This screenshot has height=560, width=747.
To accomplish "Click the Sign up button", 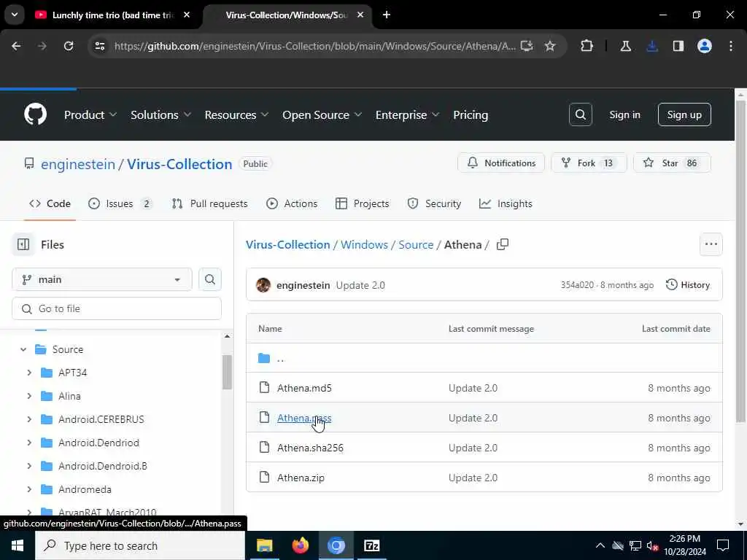I will pyautogui.click(x=684, y=114).
